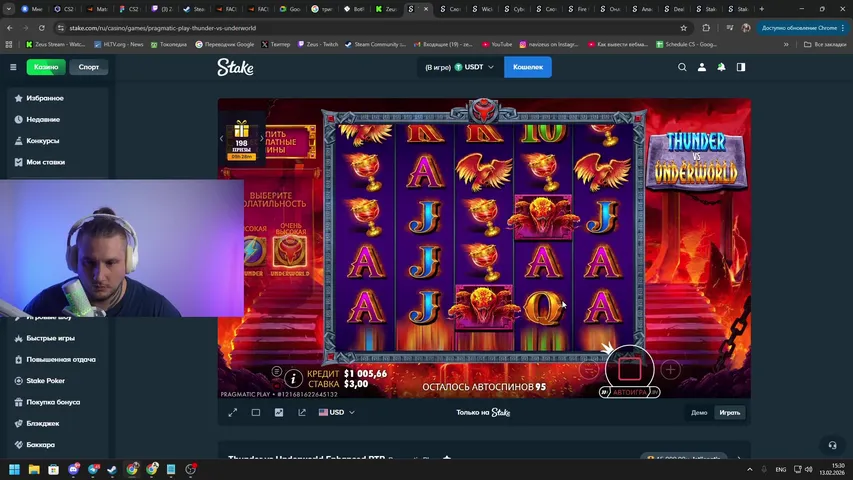Bookmark this page with the star icon
The image size is (853, 480).
[x=684, y=28]
